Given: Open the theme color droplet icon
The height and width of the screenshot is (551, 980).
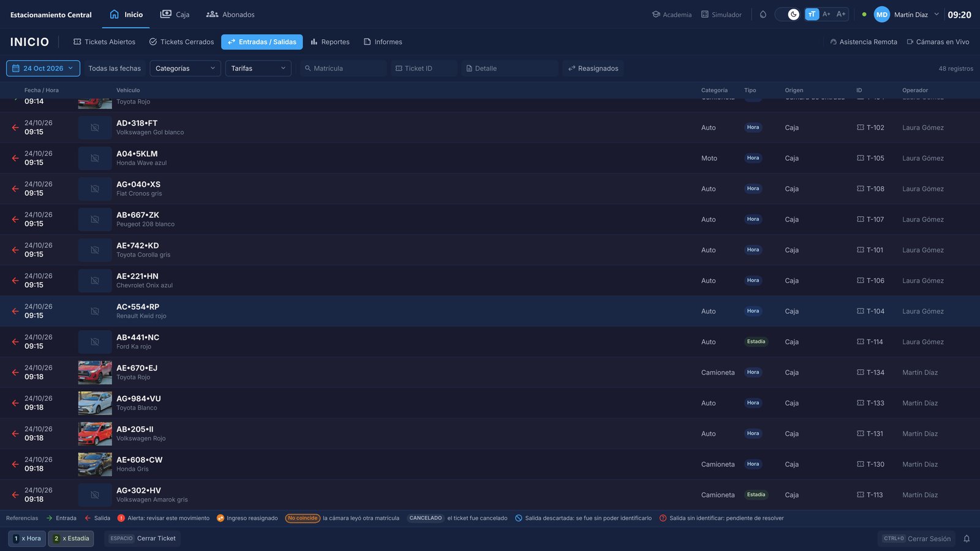Looking at the screenshot, I should click(763, 15).
